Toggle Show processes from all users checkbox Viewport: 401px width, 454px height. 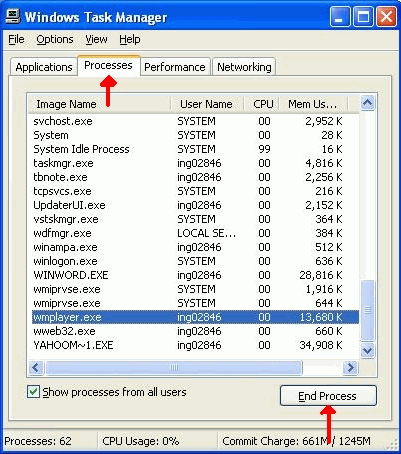[x=33, y=392]
